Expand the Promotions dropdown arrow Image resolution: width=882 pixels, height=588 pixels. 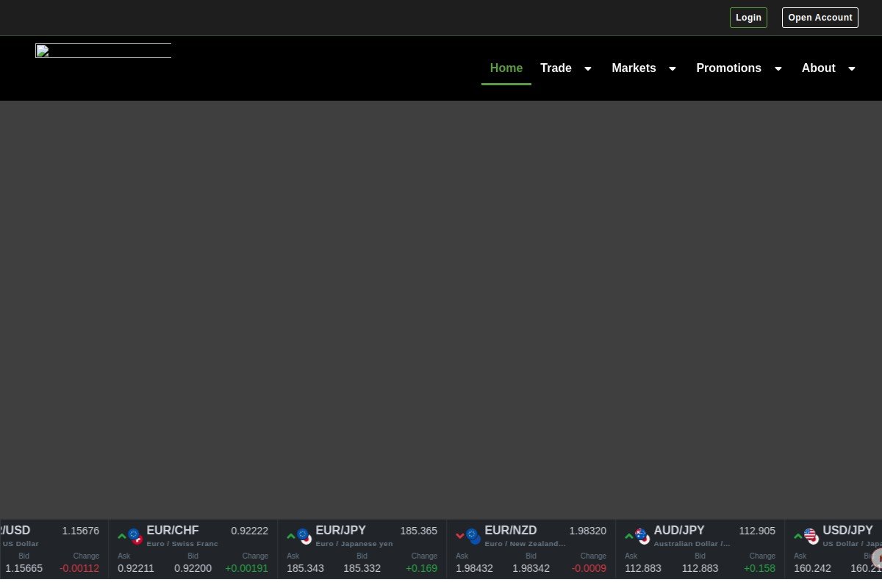tap(778, 69)
